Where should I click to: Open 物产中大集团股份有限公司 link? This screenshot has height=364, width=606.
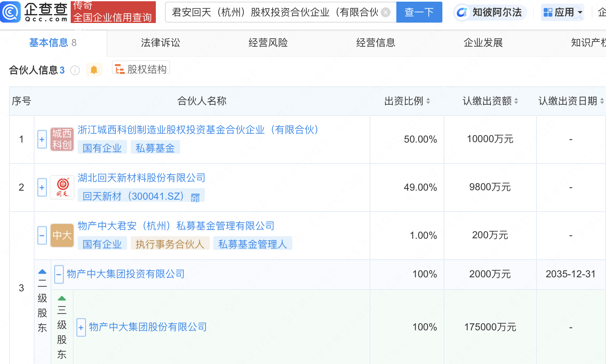(x=148, y=327)
